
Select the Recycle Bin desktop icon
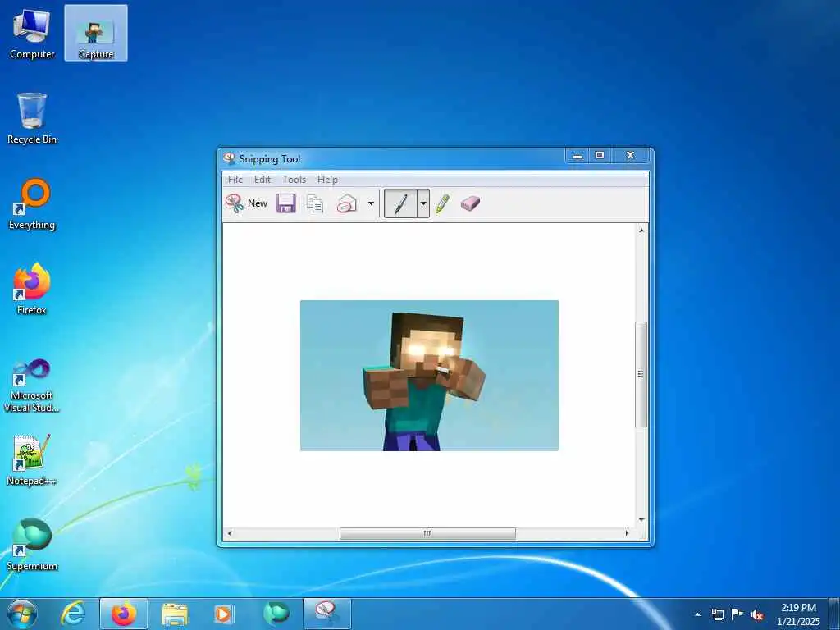click(32, 118)
